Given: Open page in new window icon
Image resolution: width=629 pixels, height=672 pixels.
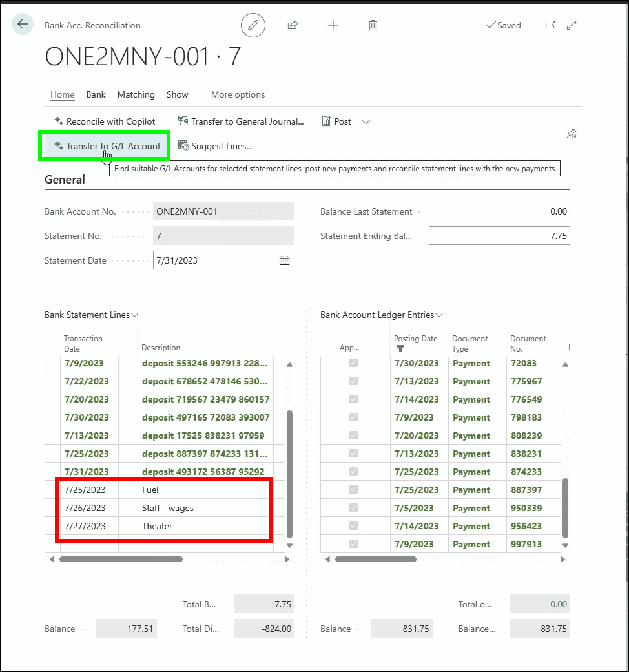Looking at the screenshot, I should coord(550,25).
